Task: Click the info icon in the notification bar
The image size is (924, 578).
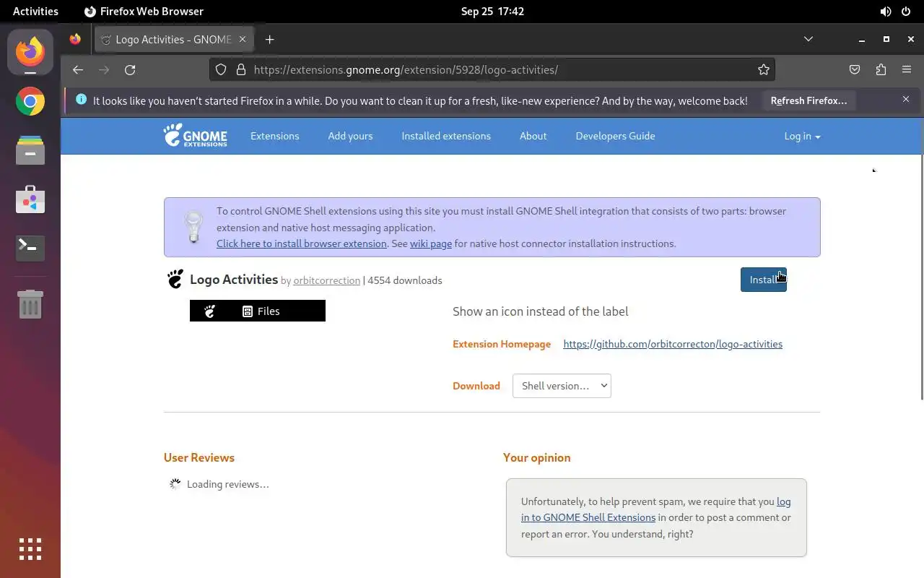Action: coord(81,100)
